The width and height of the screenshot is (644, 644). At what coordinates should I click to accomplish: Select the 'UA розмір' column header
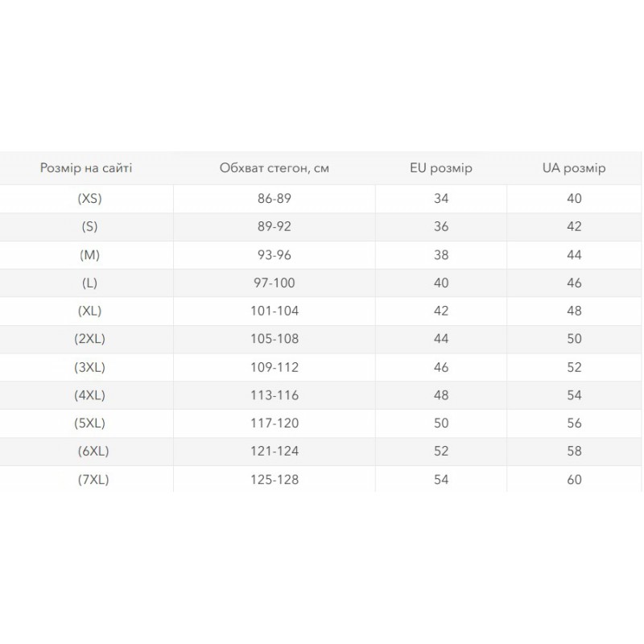(x=574, y=168)
